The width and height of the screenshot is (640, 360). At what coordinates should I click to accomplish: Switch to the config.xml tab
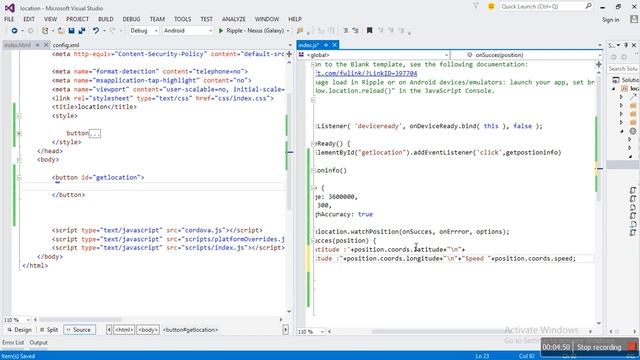66,45
